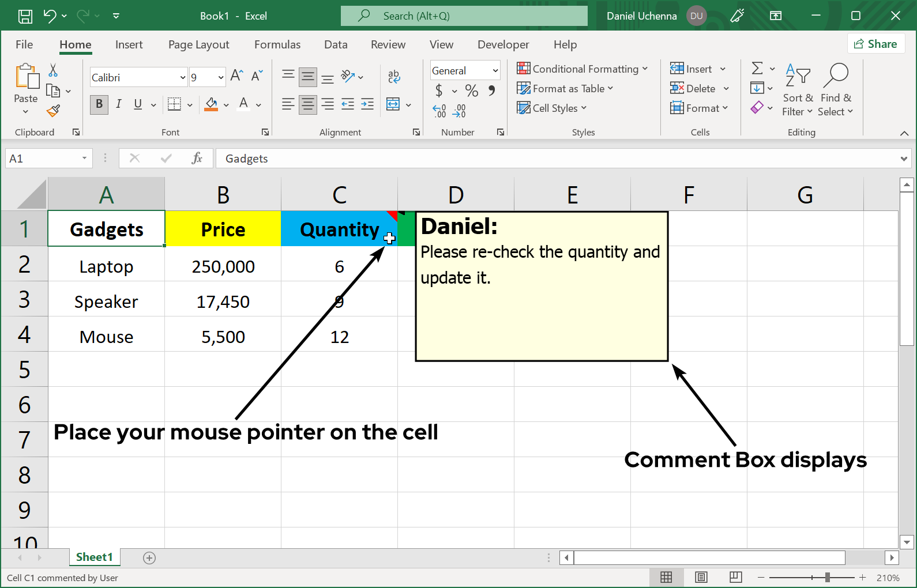Switch to the Review tab
This screenshot has width=917, height=588.
388,44
